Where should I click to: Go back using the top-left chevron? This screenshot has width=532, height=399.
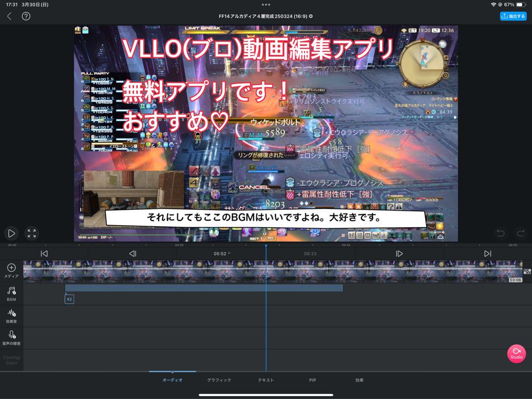pos(9,16)
